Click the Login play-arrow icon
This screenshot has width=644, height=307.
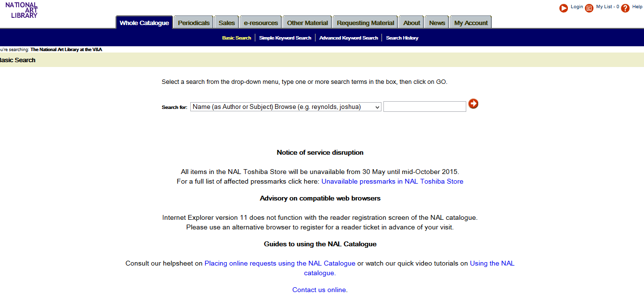(564, 8)
